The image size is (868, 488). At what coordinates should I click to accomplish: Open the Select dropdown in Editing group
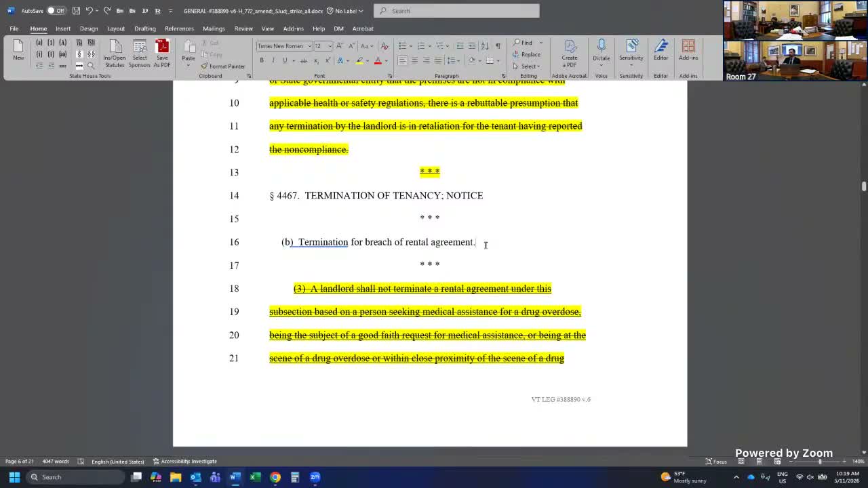coord(526,66)
